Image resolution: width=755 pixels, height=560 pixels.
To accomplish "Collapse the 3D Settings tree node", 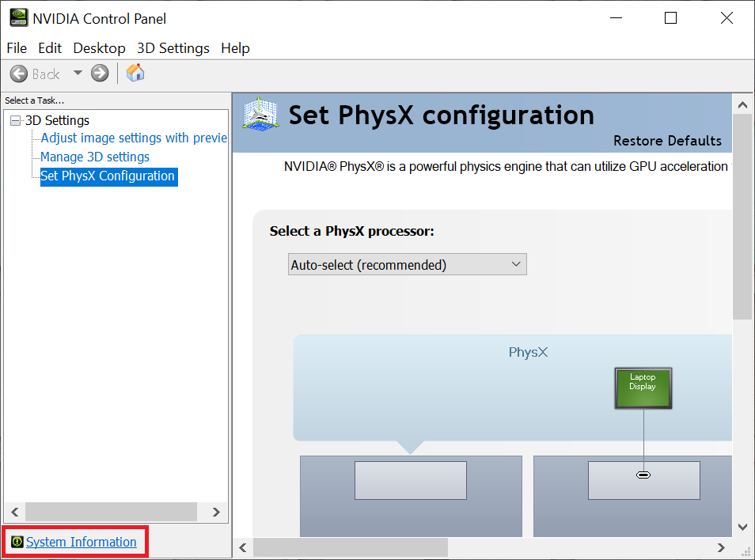I will point(15,120).
